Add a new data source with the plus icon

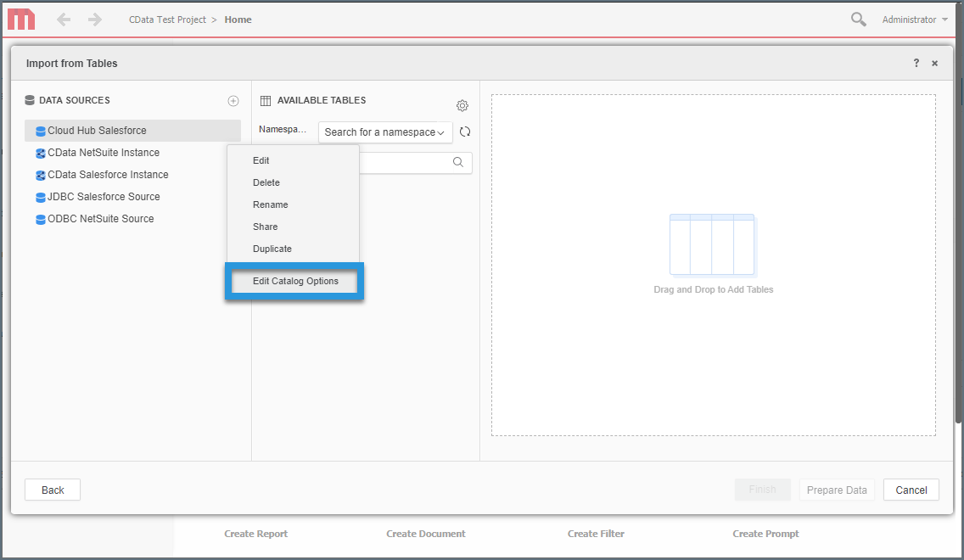click(233, 100)
